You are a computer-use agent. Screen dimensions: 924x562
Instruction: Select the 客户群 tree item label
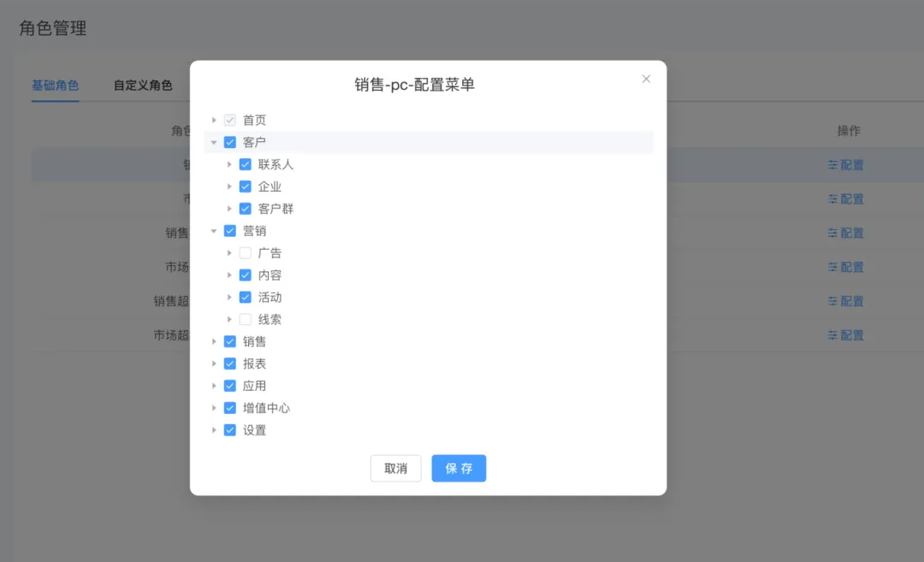click(275, 209)
